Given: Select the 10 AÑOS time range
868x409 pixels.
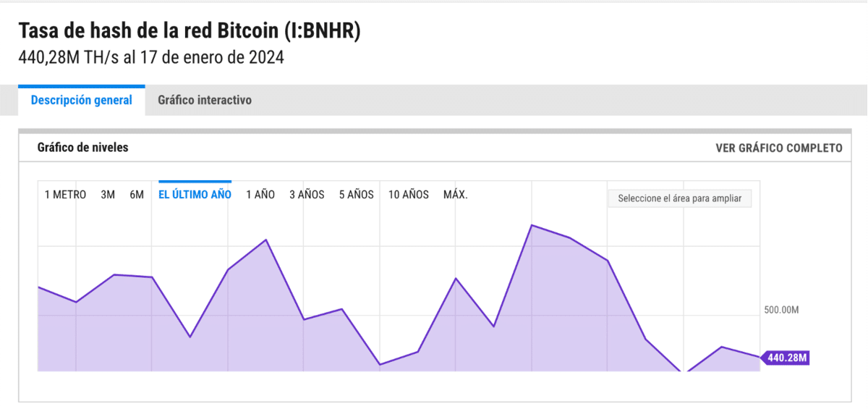Looking at the screenshot, I should pyautogui.click(x=409, y=195).
